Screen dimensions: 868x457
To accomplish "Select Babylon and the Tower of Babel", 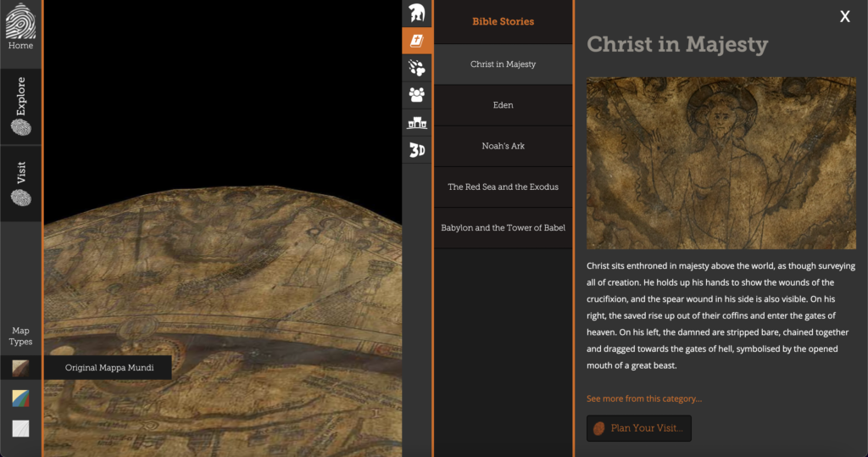I will click(503, 228).
